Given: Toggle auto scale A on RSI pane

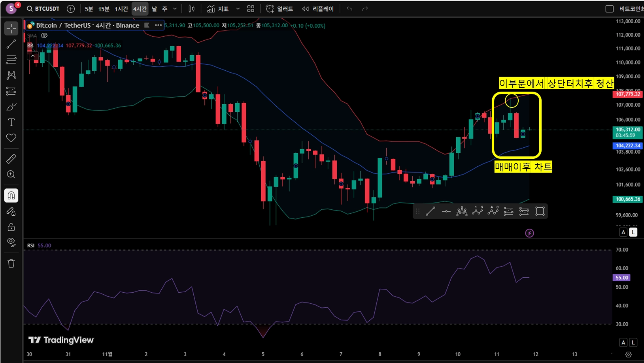Looking at the screenshot, I should point(623,342).
